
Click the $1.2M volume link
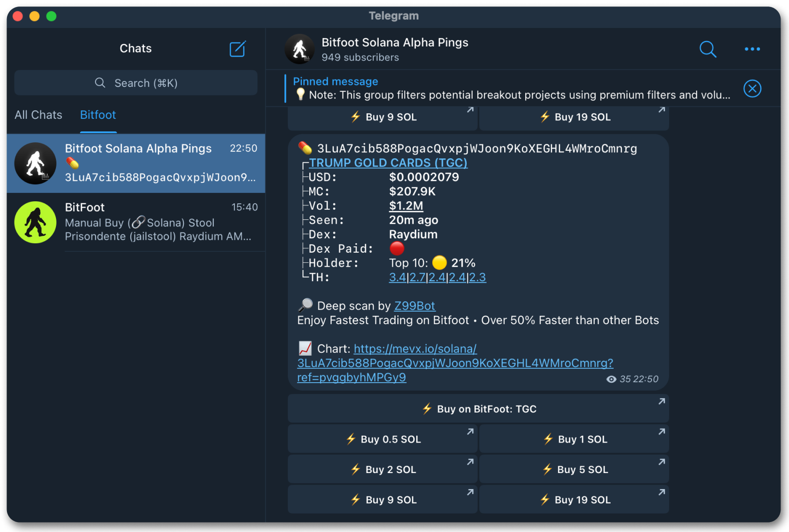[406, 206]
